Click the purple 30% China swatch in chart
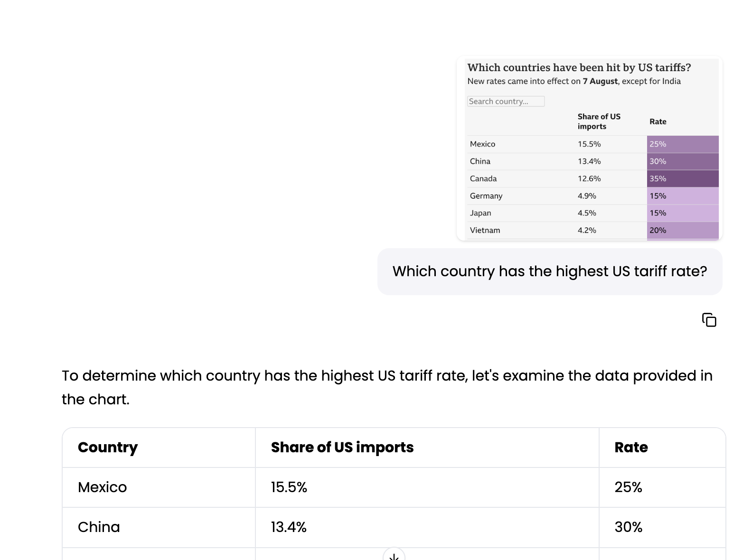 [683, 161]
